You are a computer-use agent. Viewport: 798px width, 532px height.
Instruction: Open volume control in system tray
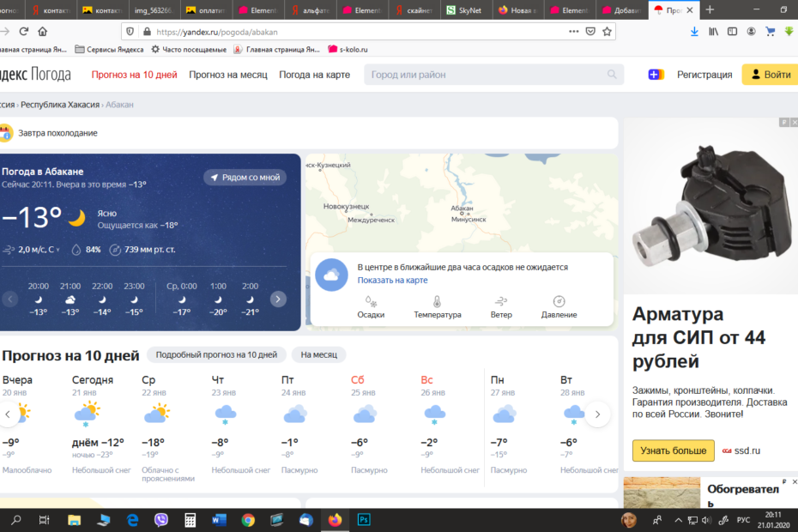click(706, 520)
